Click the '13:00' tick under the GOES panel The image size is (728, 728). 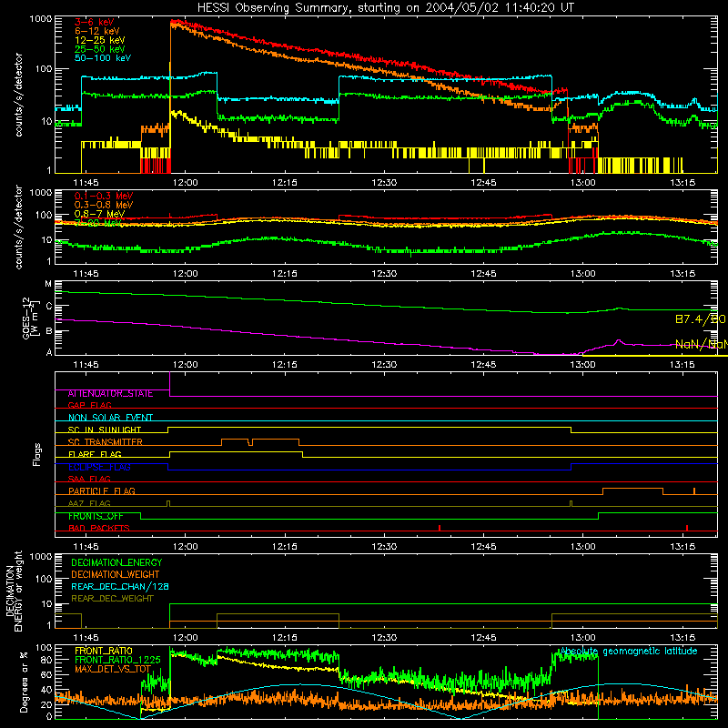582,365
